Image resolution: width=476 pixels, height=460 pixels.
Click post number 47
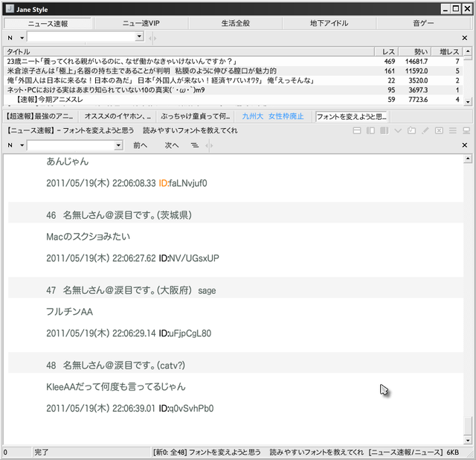point(51,290)
